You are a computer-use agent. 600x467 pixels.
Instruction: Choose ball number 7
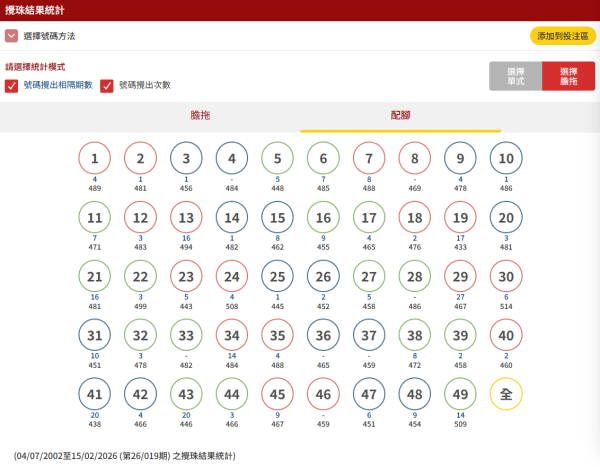(x=369, y=158)
